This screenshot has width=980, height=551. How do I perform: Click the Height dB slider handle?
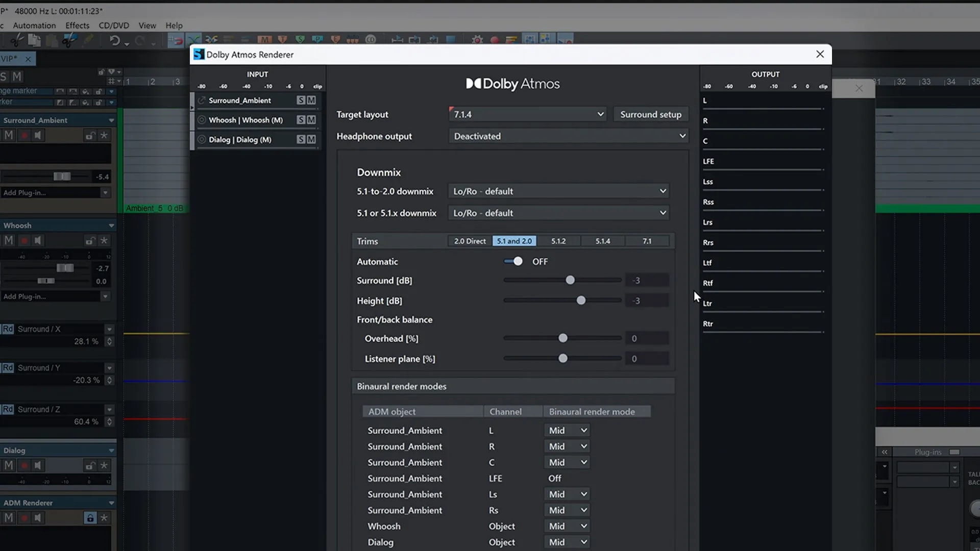581,300
